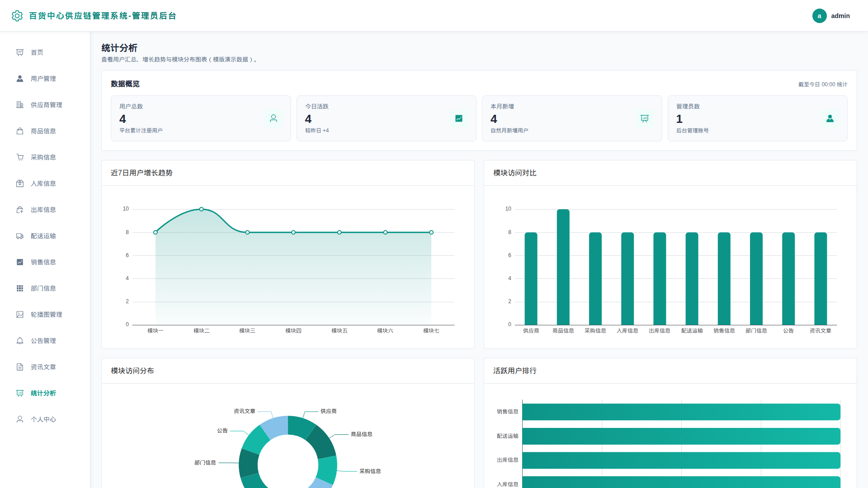Click the 出库信息 icon in the sidebar
This screenshot has width=868, height=488.
point(20,210)
